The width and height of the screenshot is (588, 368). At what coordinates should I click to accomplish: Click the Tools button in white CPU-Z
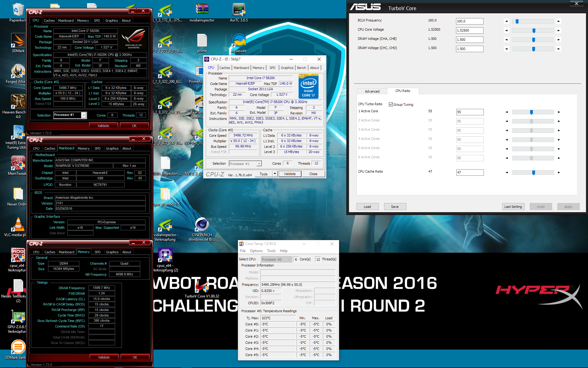[264, 174]
